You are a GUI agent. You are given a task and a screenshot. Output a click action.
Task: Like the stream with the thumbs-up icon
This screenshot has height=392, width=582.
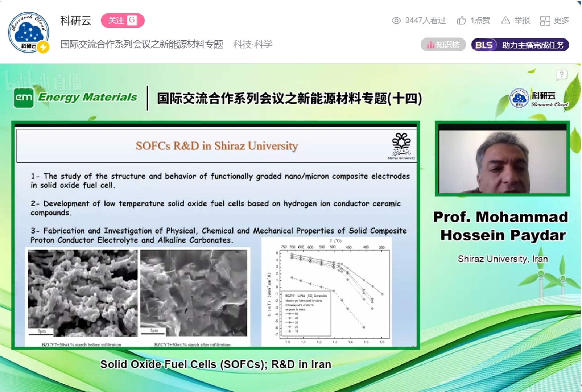pyautogui.click(x=462, y=20)
